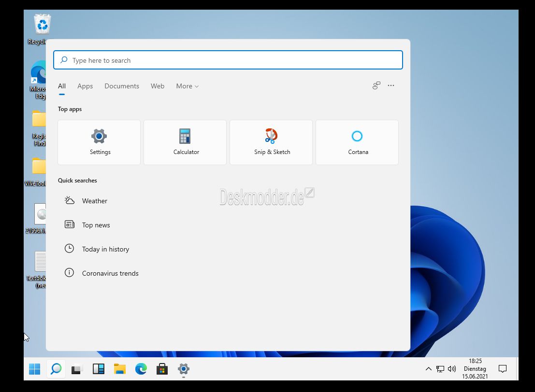
Task: Click the Cortana ring icon in Top apps
Action: click(x=357, y=136)
